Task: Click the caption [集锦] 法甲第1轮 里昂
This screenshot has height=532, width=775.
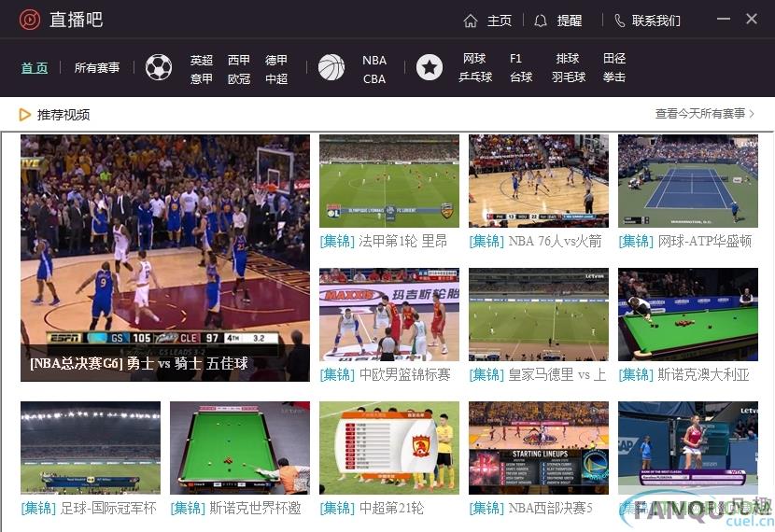Action: [x=384, y=242]
